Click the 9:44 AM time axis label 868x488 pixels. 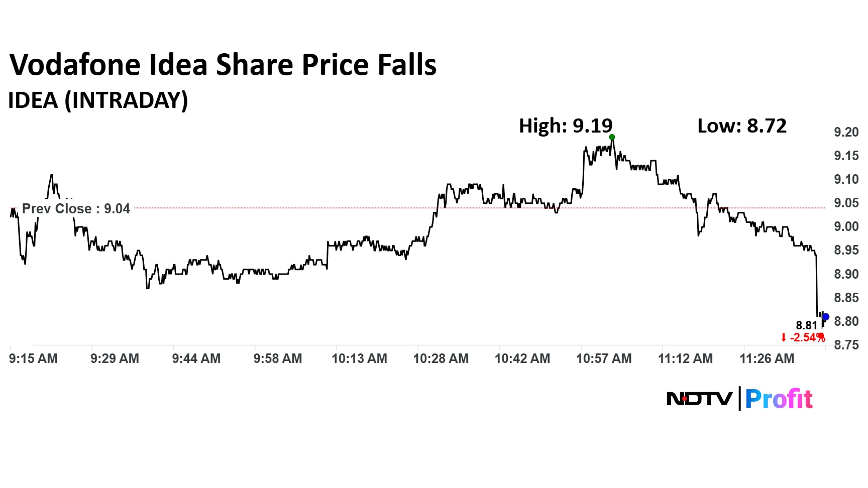[x=196, y=358]
